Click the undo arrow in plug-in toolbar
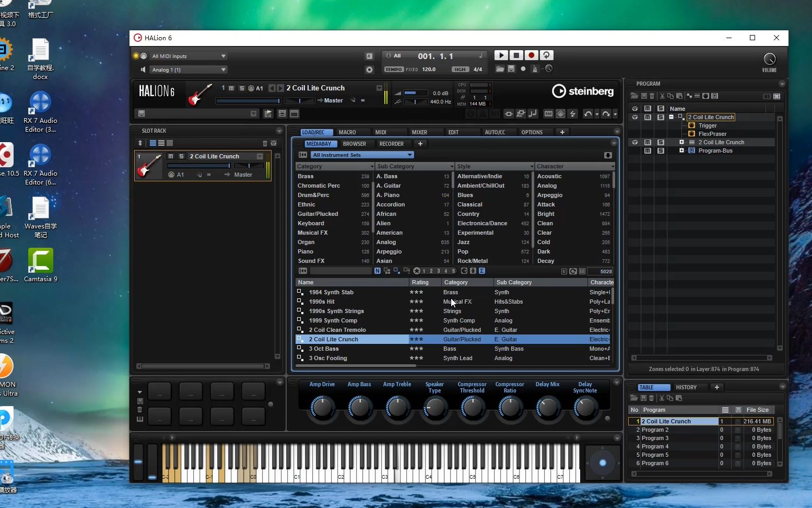This screenshot has width=812, height=508. (588, 114)
